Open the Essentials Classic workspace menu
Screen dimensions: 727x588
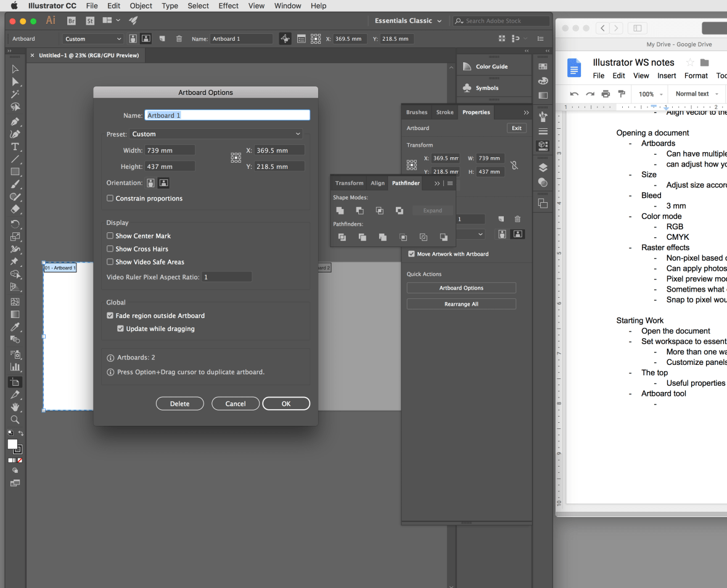click(408, 20)
